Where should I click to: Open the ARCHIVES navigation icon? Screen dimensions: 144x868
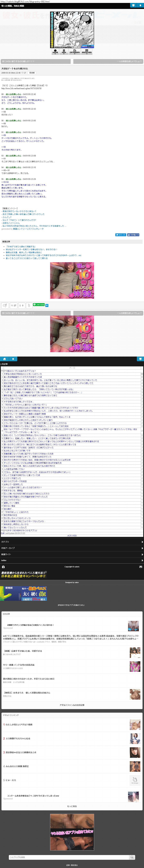click(x=87, y=51)
